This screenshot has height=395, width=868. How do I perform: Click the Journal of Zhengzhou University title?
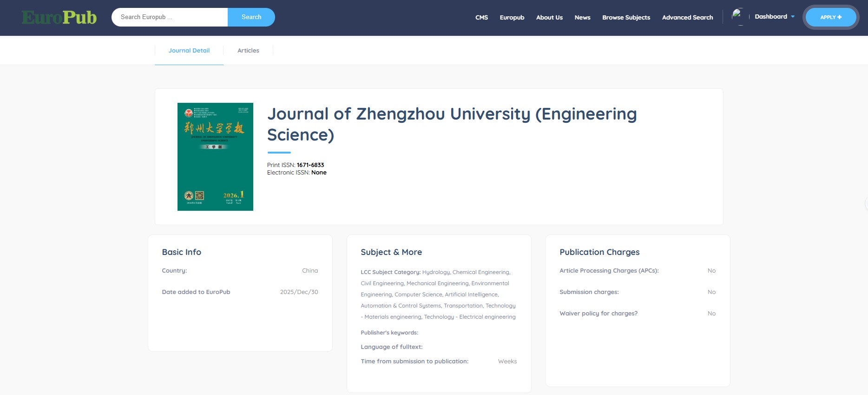click(x=451, y=124)
